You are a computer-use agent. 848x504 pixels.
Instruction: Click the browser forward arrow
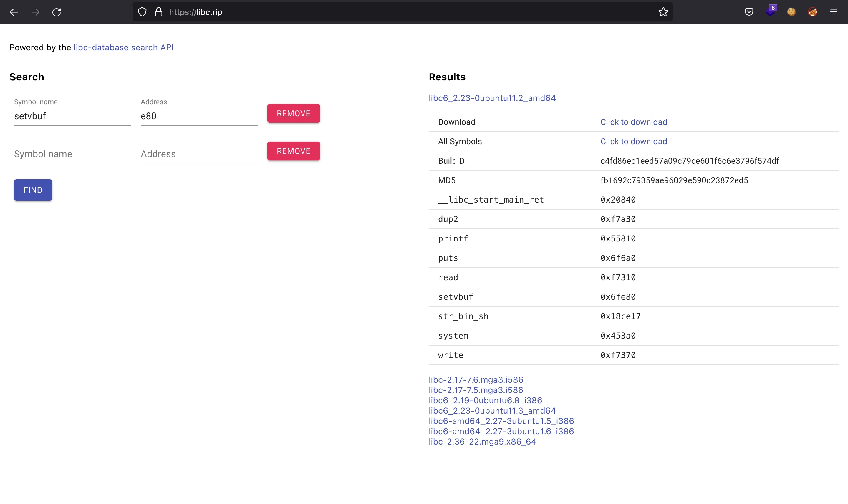tap(35, 12)
